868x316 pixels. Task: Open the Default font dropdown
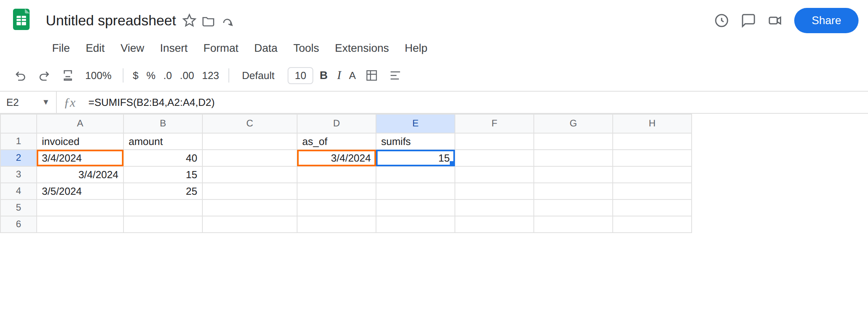[258, 75]
